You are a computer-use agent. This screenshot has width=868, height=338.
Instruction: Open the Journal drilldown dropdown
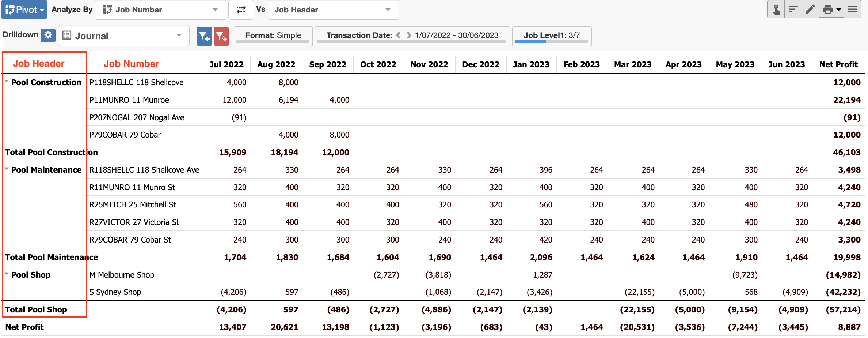(x=123, y=35)
